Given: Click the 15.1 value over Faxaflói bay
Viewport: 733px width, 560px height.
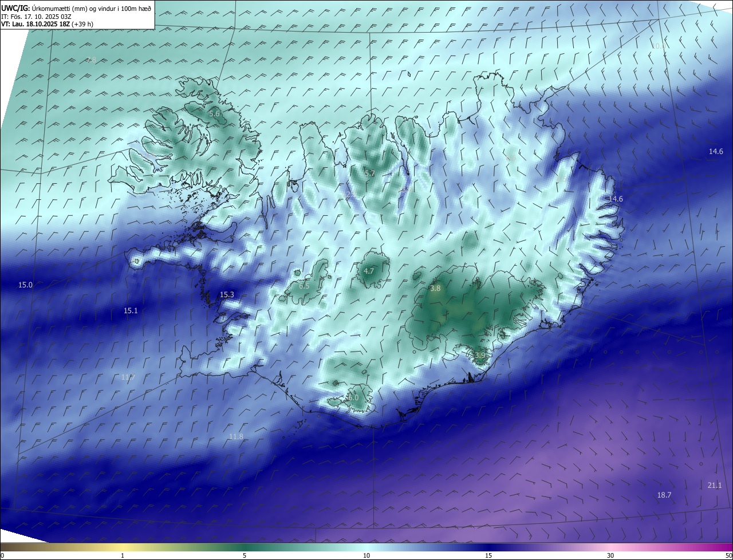Looking at the screenshot, I should tap(131, 310).
